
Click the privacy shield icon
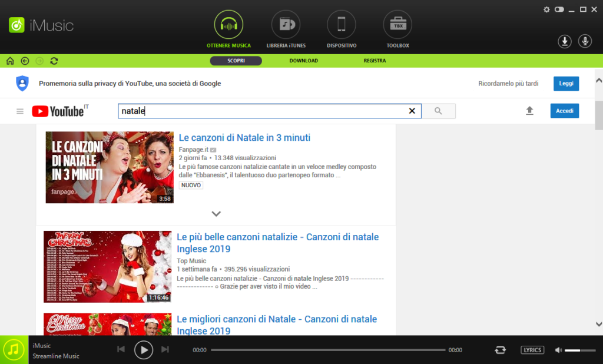[x=22, y=84]
